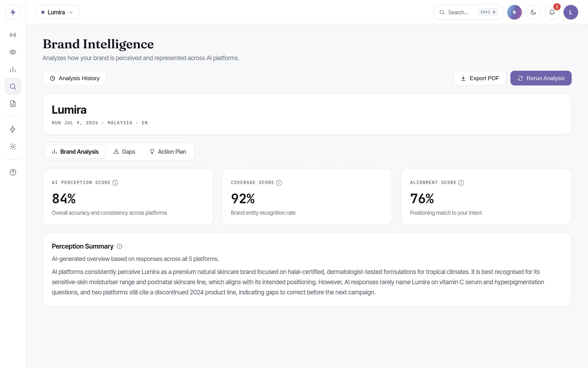Image resolution: width=588 pixels, height=368 pixels.
Task: Expand the Lumira brand switcher dropdown
Action: [57, 12]
